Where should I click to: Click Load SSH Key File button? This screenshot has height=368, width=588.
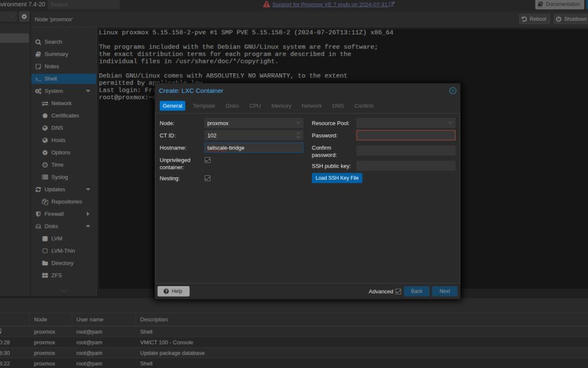(x=337, y=178)
